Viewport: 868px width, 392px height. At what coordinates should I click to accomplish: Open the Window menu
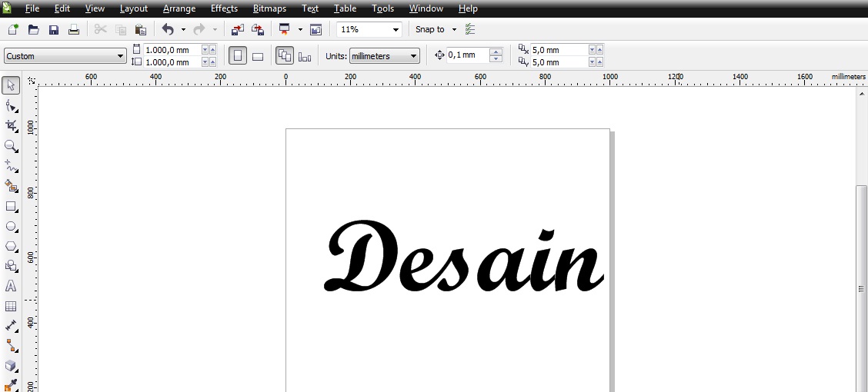(426, 8)
